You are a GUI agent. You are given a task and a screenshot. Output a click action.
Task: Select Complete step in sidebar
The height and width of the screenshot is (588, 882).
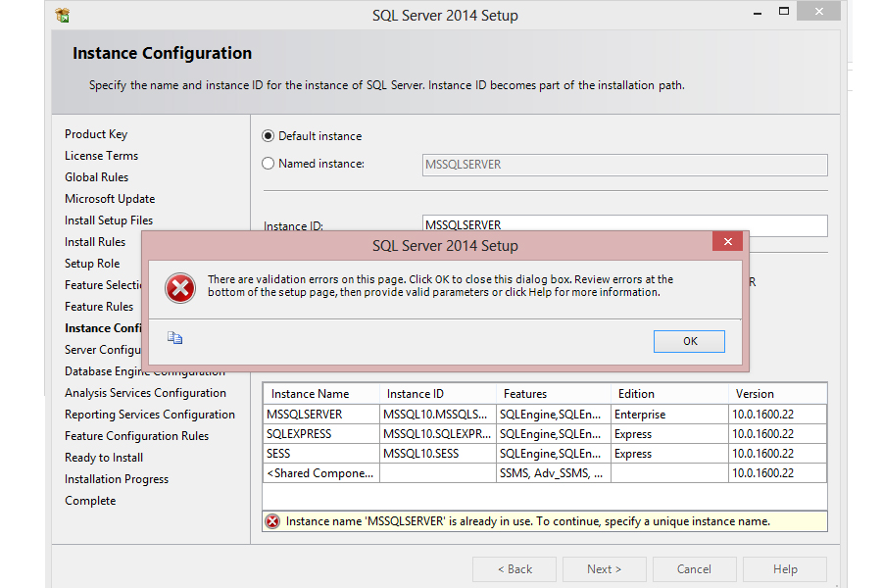tap(90, 501)
